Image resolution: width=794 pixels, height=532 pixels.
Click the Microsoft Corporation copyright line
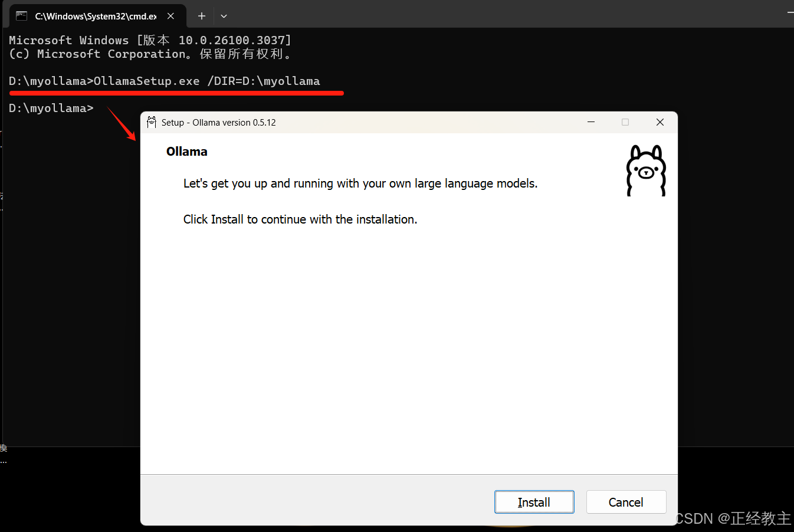(150, 54)
